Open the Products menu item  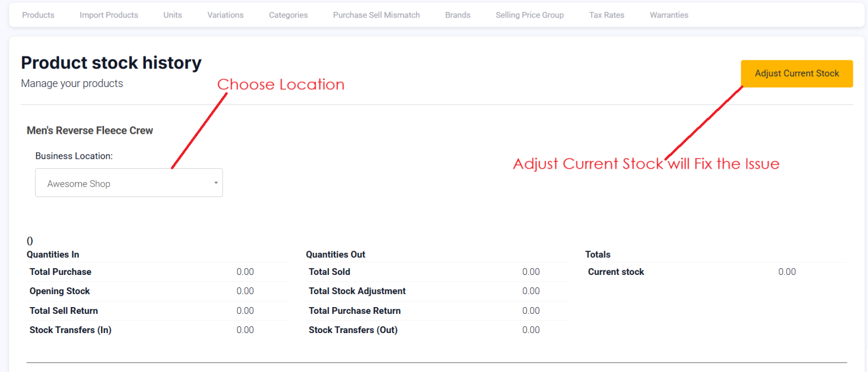37,15
